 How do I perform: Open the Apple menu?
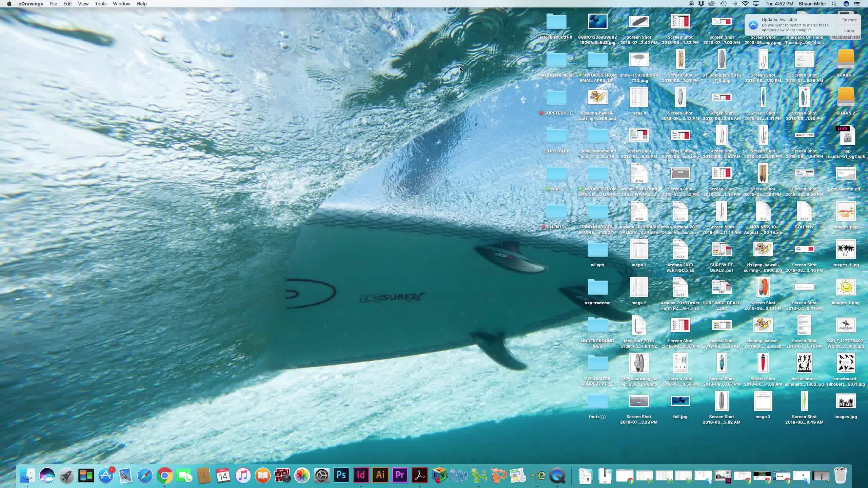click(x=9, y=4)
